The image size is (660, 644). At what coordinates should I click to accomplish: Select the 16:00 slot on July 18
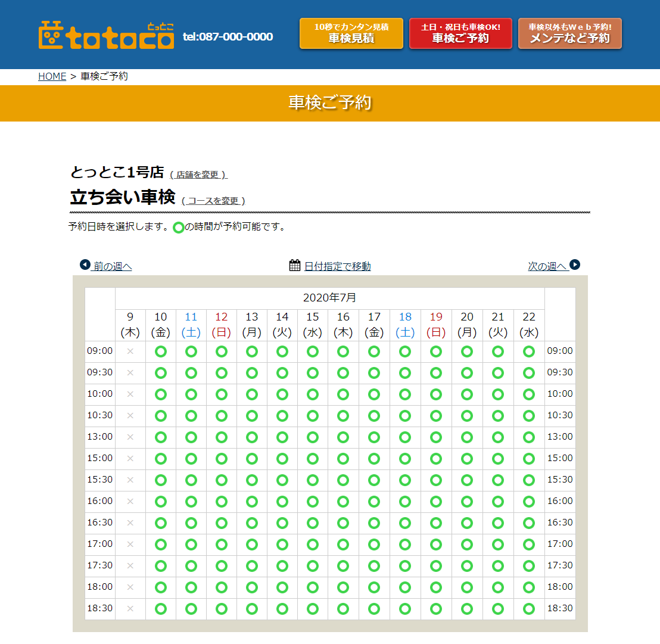tap(405, 502)
